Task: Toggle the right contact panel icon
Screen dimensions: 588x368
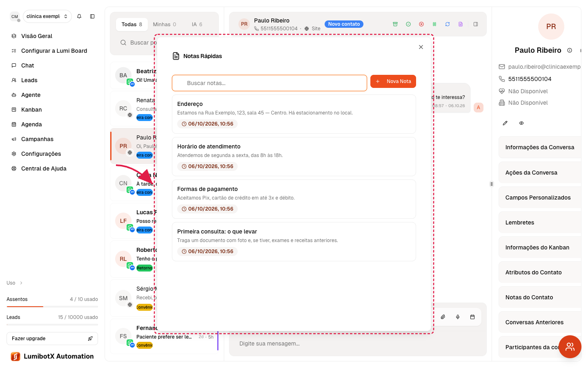Action: [x=476, y=24]
